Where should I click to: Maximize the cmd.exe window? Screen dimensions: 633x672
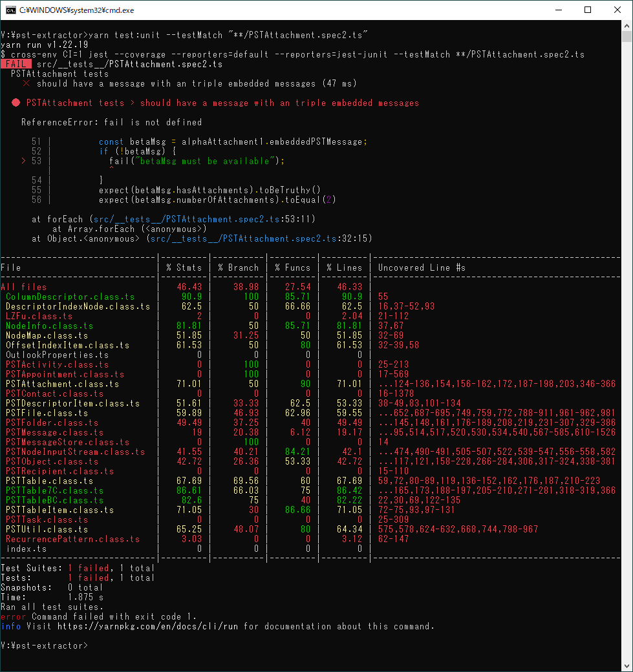(x=588, y=10)
